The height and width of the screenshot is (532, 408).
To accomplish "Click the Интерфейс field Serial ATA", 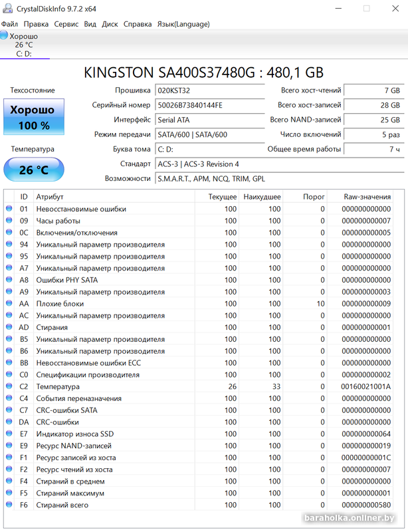I will (209, 120).
